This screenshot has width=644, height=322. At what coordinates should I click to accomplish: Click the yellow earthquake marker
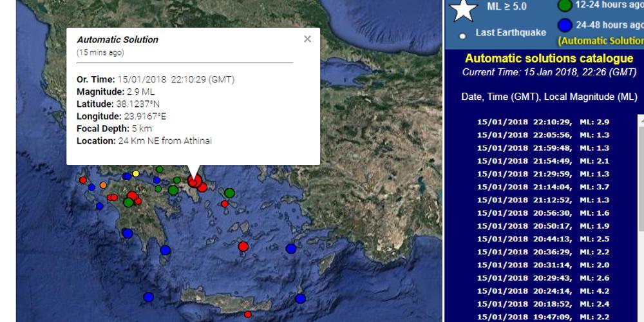tap(136, 173)
